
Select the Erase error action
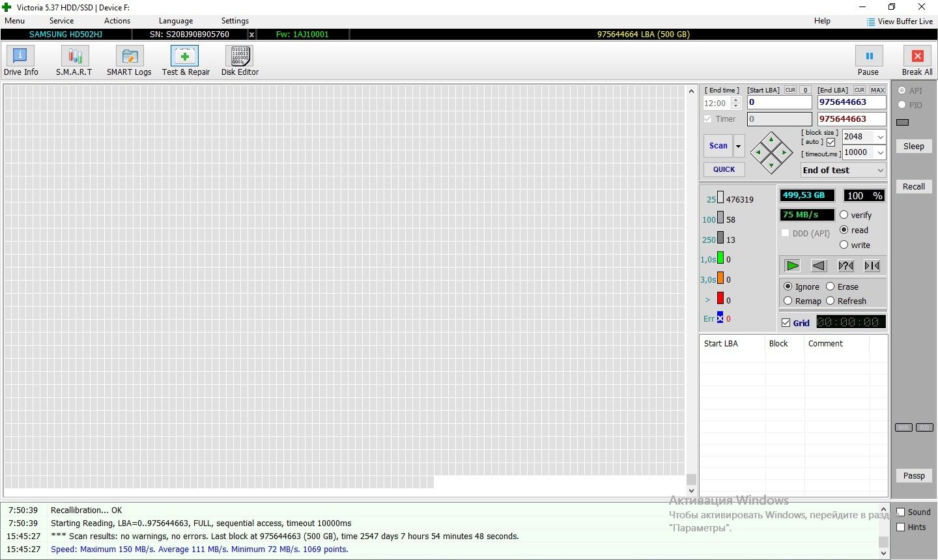coord(830,287)
